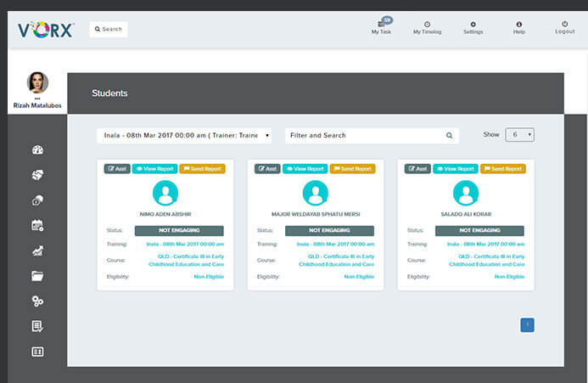Click the My Task notification badge
This screenshot has width=588, height=383.
coord(387,20)
